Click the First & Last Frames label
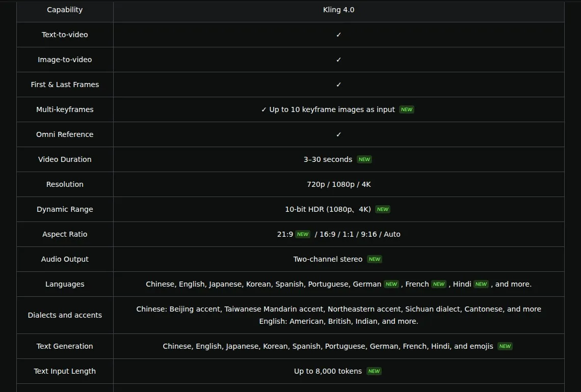581x392 pixels. click(x=65, y=85)
